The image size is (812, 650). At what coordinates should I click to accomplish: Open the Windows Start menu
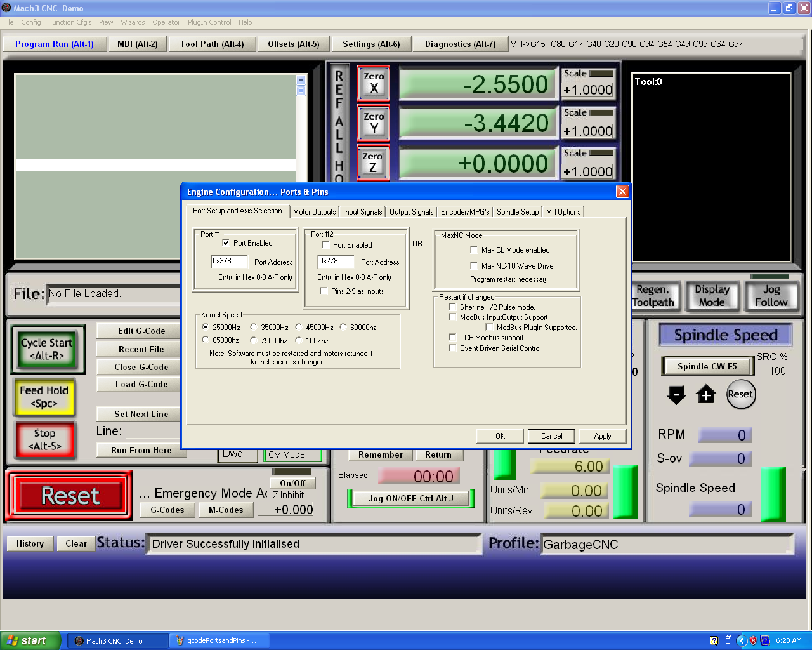click(x=30, y=640)
